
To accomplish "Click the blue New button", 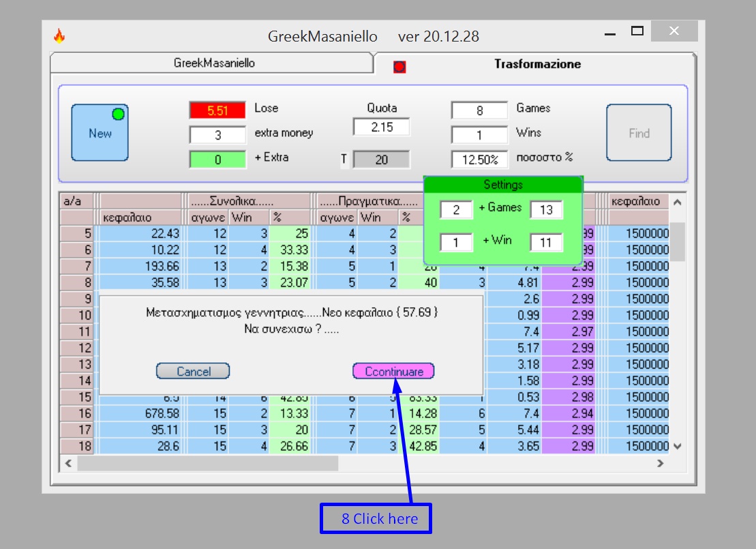I will [100, 132].
